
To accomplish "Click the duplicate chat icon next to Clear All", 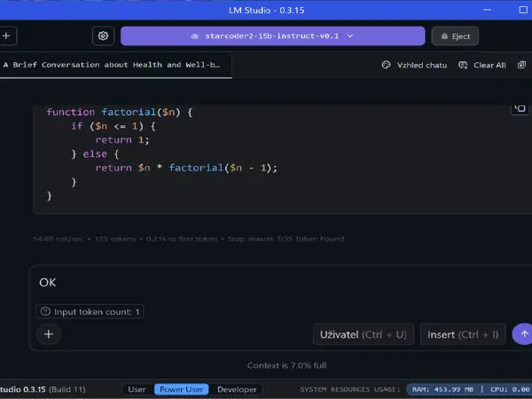I will coord(521,65).
